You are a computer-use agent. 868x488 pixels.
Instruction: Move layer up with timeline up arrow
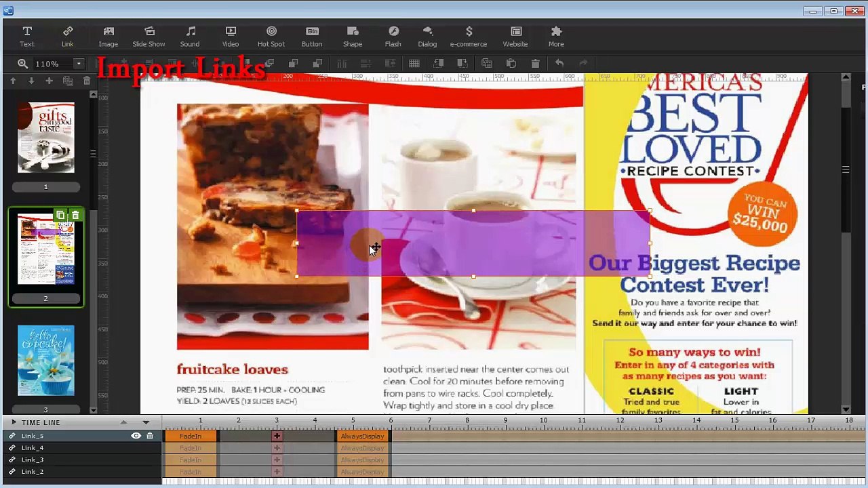(x=123, y=422)
